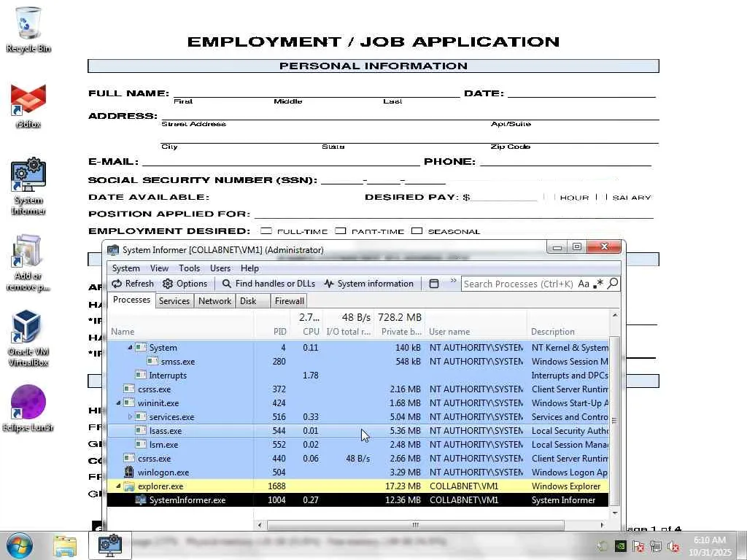Screen dimensions: 747x560
Task: Open System information graphs
Action: click(x=368, y=284)
